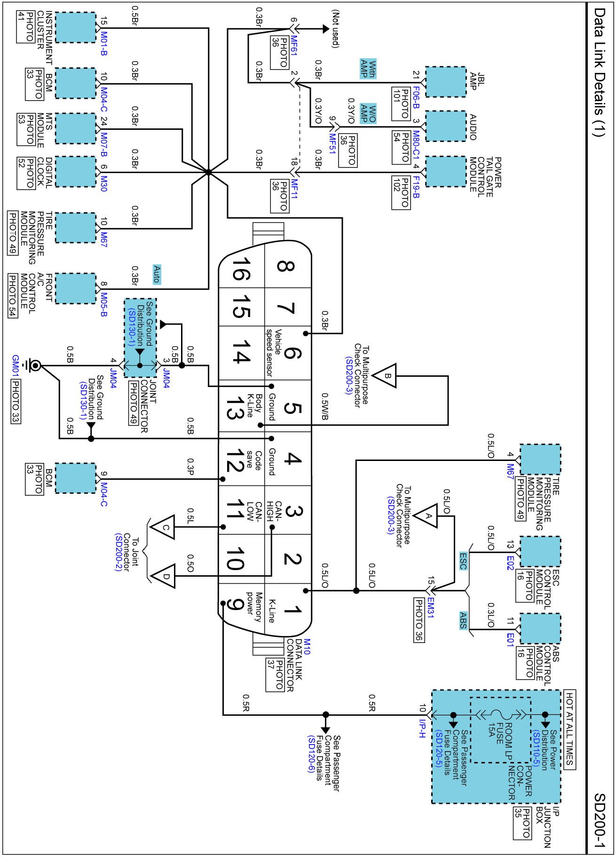Click the DIGITAL CLOCK component box

pyautogui.click(x=75, y=172)
